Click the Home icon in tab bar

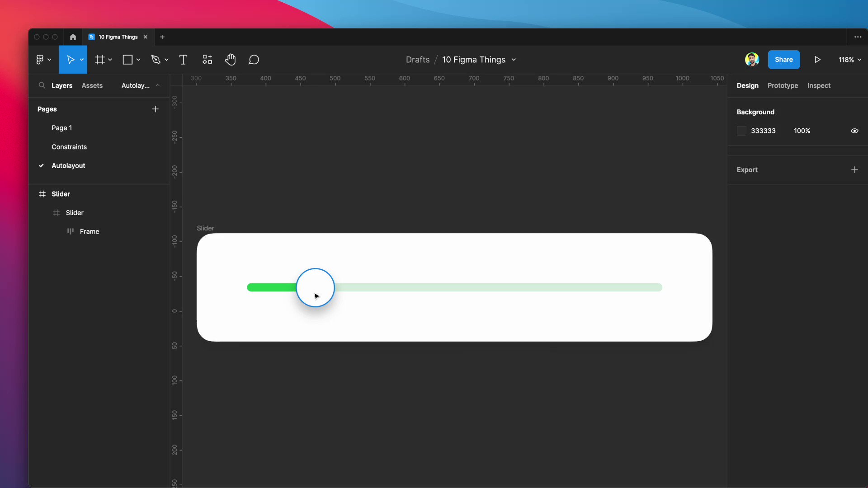73,37
